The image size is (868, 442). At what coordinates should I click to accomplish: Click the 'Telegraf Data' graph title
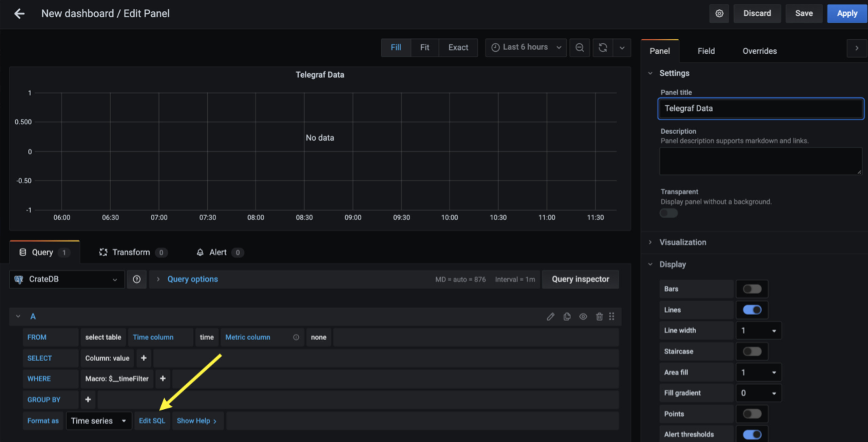(320, 75)
